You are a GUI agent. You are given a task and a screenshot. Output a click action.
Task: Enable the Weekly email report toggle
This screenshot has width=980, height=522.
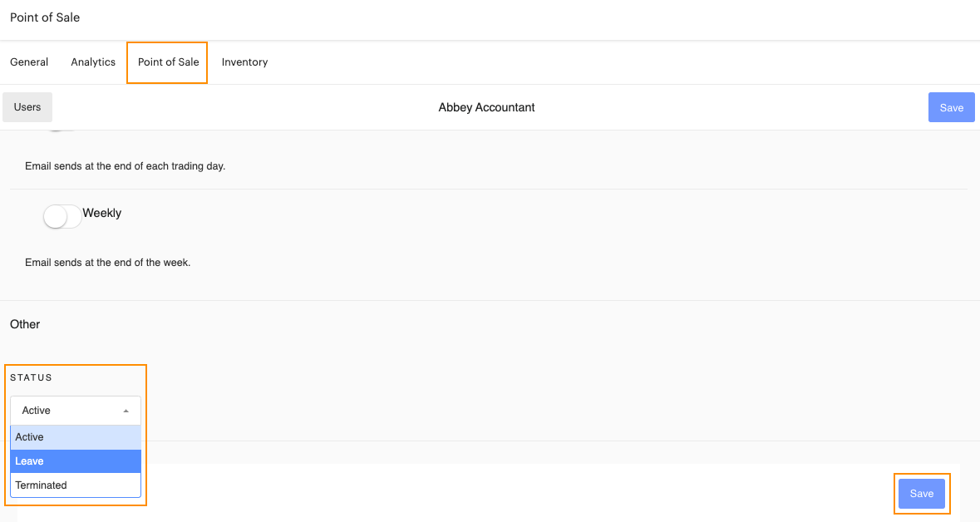(62, 216)
